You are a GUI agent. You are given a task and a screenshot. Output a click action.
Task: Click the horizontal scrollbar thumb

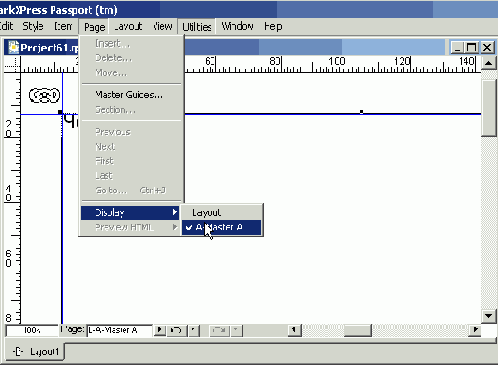(x=358, y=330)
